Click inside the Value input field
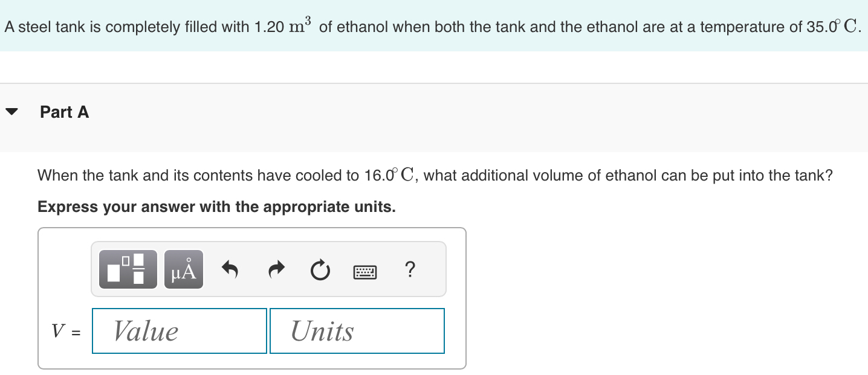 point(179,330)
